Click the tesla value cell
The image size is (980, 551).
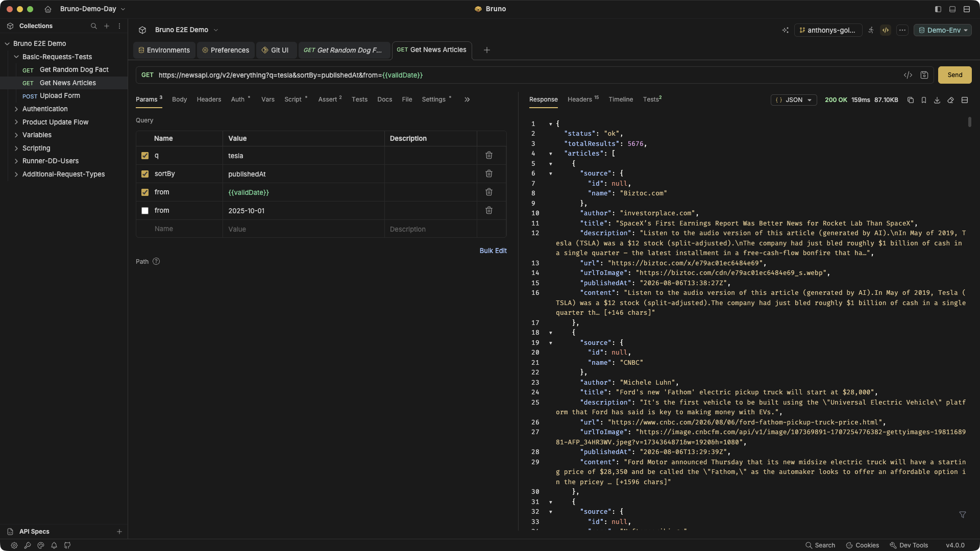click(303, 156)
